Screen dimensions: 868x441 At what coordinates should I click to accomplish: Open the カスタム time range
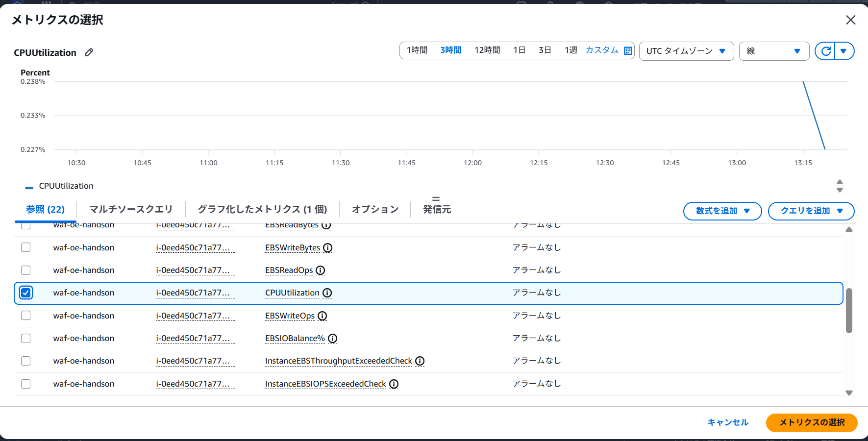point(602,50)
